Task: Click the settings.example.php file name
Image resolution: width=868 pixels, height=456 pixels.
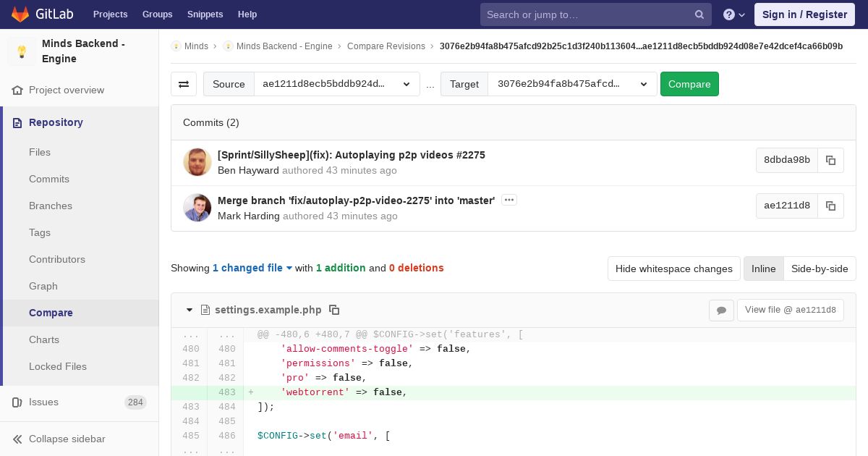Action: pos(268,310)
